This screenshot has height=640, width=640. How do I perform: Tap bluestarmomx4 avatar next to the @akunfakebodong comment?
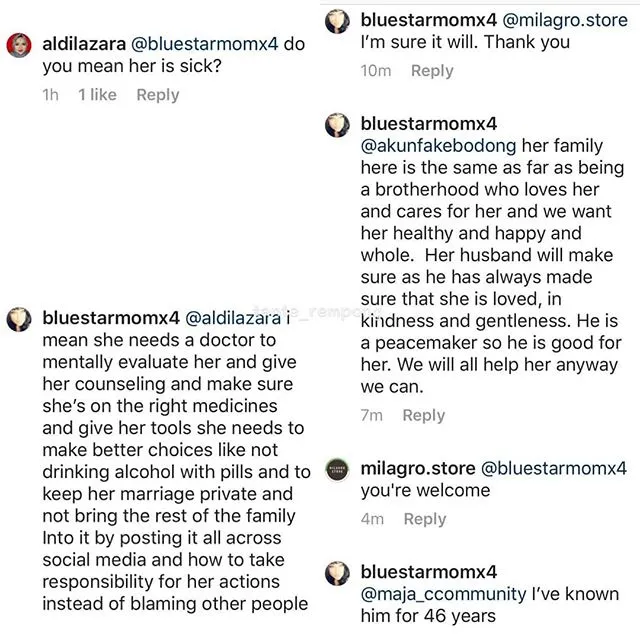[x=338, y=124]
